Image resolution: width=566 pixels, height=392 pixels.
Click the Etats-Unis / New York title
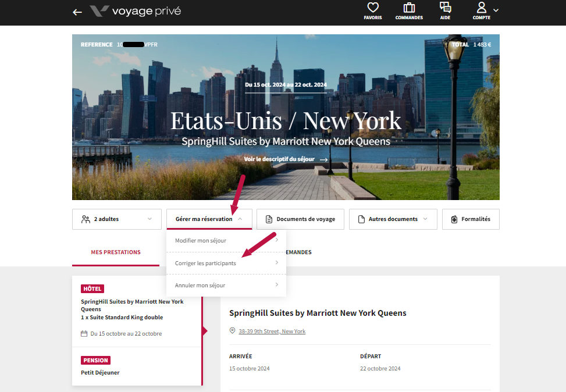coord(286,120)
